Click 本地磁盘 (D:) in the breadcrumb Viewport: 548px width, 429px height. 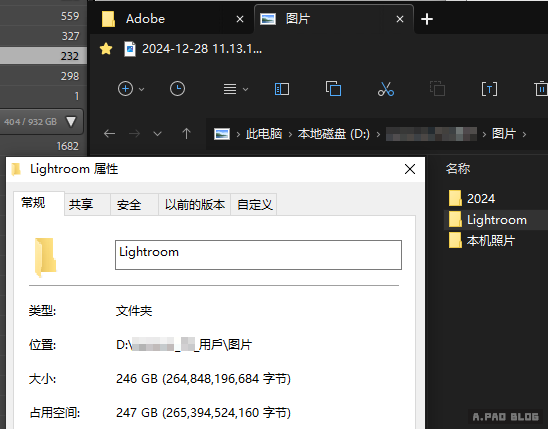pos(334,134)
